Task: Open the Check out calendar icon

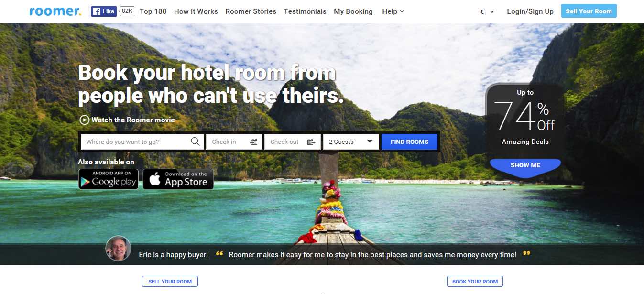Action: click(311, 142)
